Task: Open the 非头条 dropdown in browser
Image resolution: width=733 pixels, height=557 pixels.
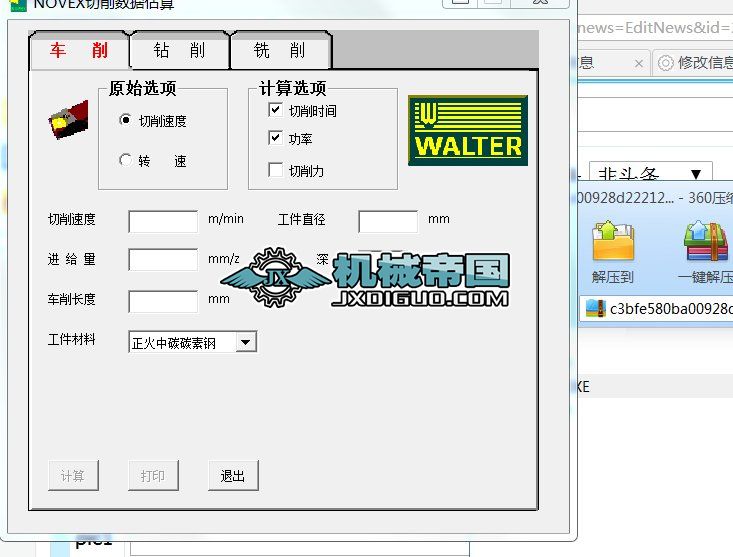Action: click(650, 173)
